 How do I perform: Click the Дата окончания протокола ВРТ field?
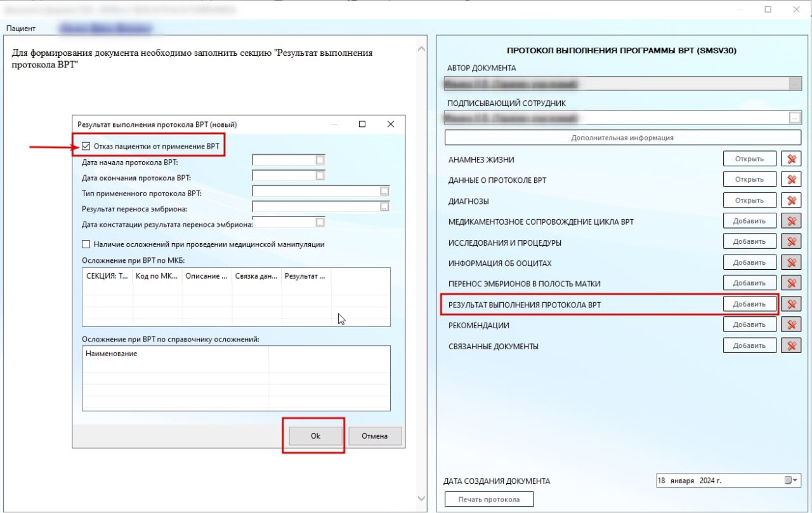(289, 175)
